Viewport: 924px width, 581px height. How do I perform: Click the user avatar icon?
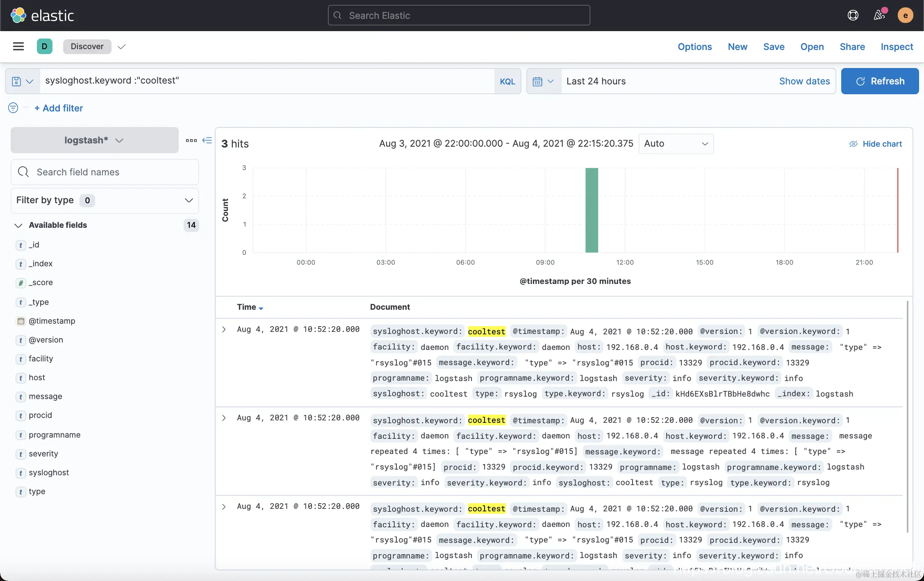905,16
